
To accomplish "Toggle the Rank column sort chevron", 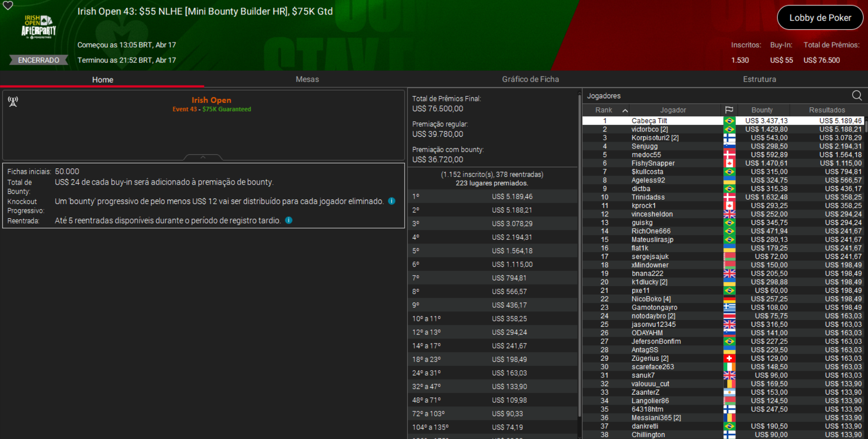I will (x=625, y=110).
